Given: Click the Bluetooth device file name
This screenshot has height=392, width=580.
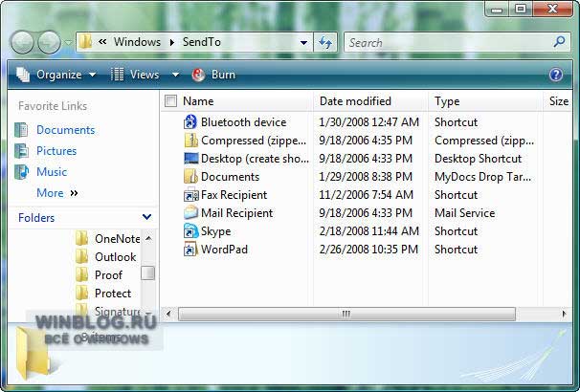Looking at the screenshot, I should [x=243, y=122].
